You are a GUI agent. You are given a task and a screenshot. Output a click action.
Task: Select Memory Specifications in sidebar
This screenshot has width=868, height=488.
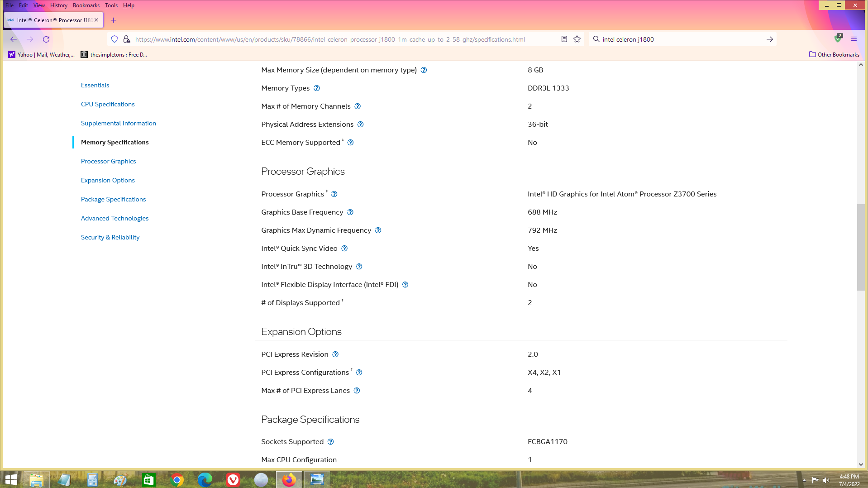114,142
